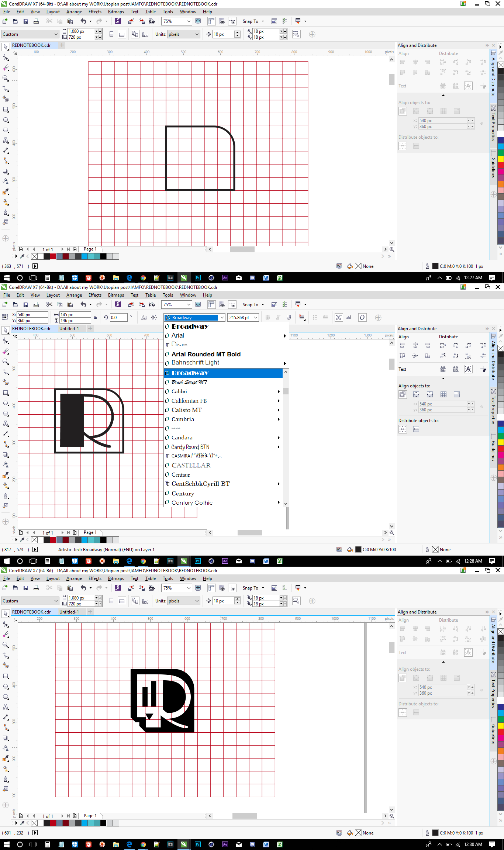Select the Text tool in middle window toolbox

pyautogui.click(x=6, y=424)
